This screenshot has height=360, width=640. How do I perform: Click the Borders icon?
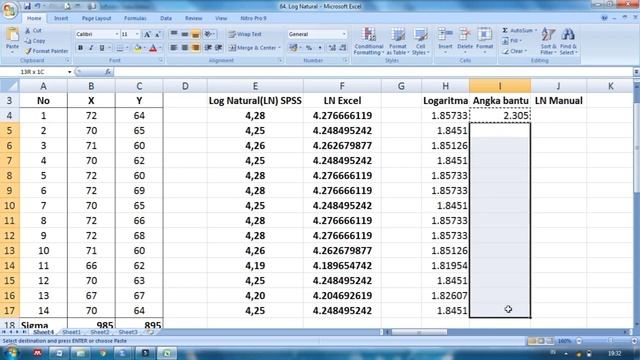[x=120, y=48]
